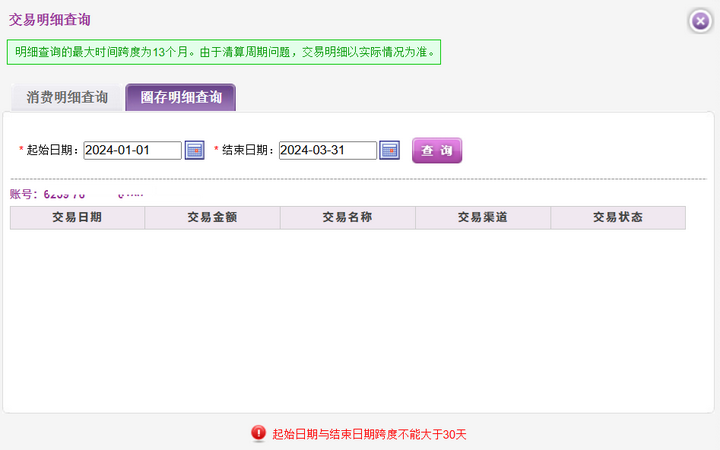Close the 交易明细查询 dialog
720x450 pixels.
coord(700,21)
